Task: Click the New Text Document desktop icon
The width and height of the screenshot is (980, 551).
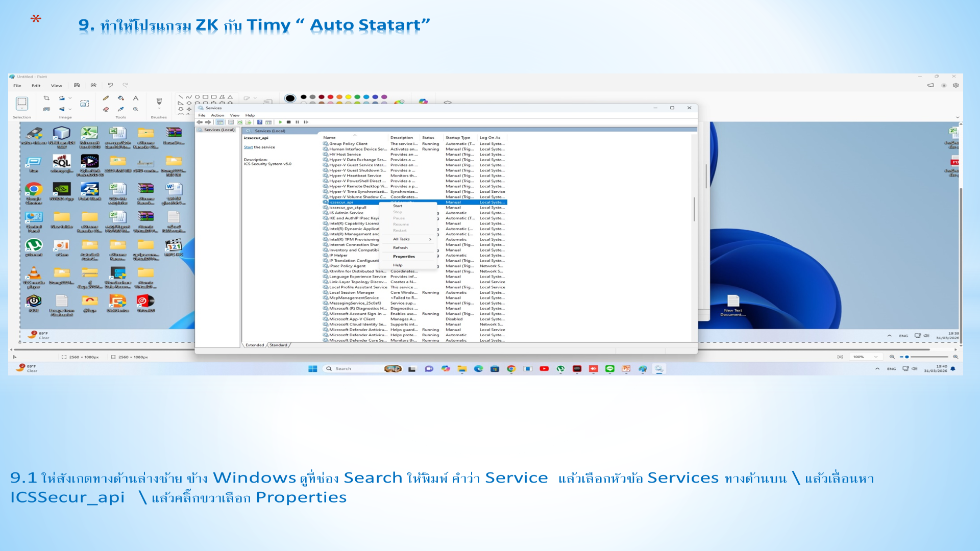Action: click(733, 306)
